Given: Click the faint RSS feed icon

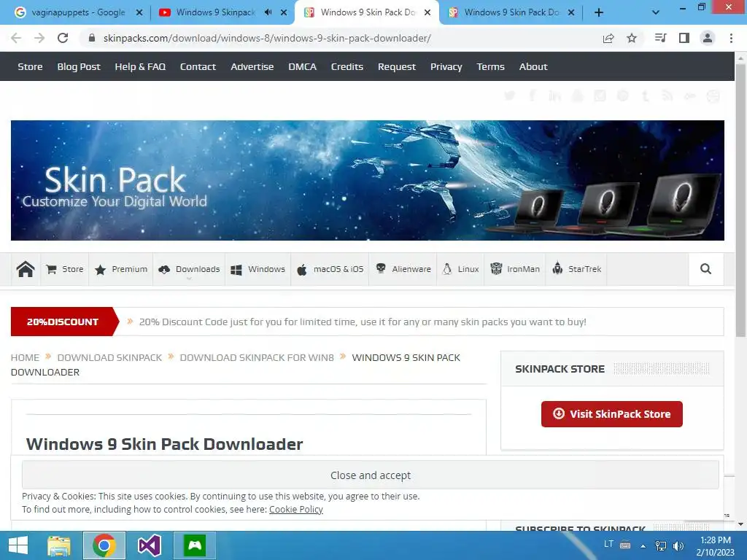Looking at the screenshot, I should (x=667, y=96).
